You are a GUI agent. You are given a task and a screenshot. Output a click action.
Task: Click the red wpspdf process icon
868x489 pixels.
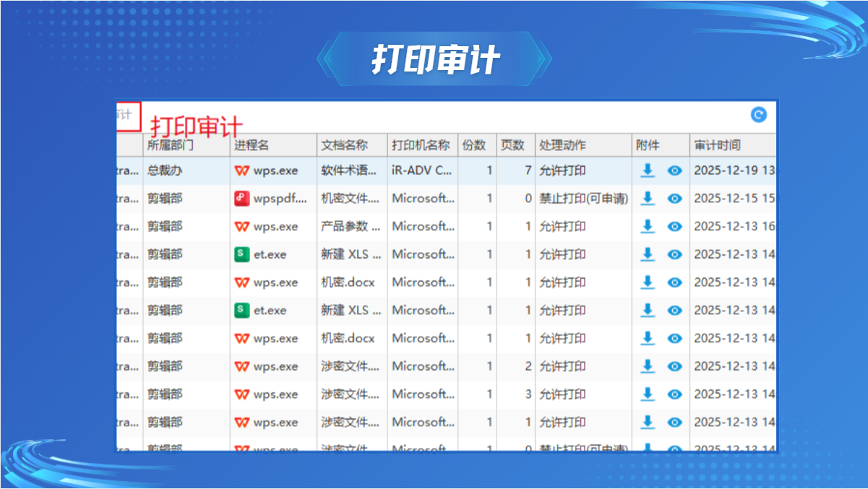[242, 198]
